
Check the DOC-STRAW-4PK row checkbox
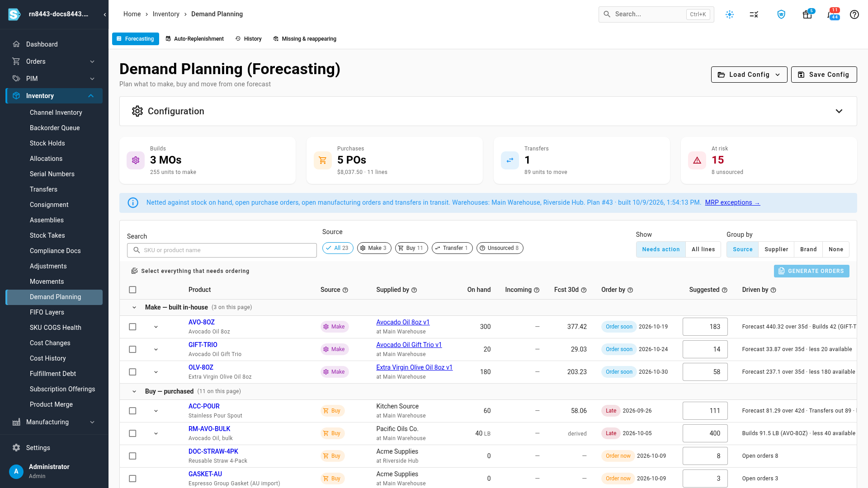(132, 456)
